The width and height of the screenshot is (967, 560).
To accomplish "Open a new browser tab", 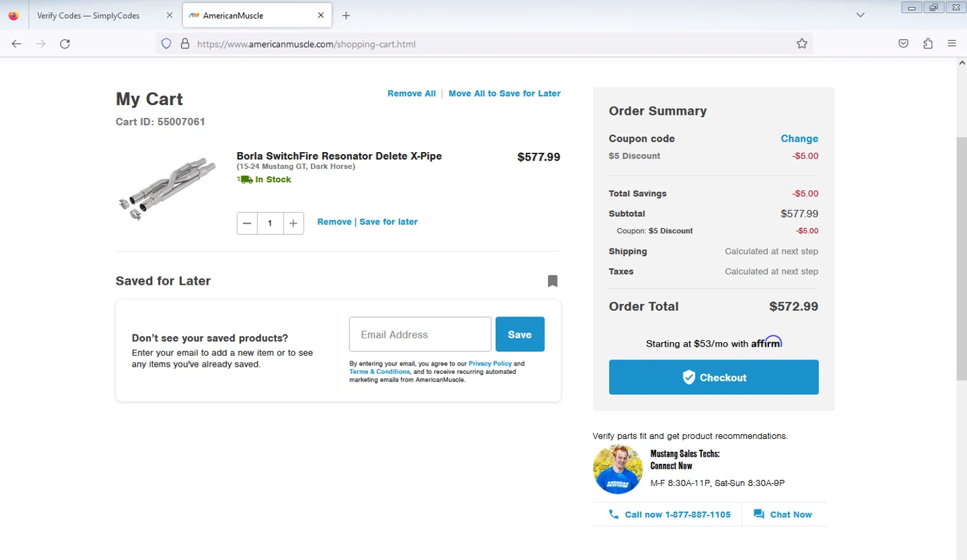I will pos(346,15).
